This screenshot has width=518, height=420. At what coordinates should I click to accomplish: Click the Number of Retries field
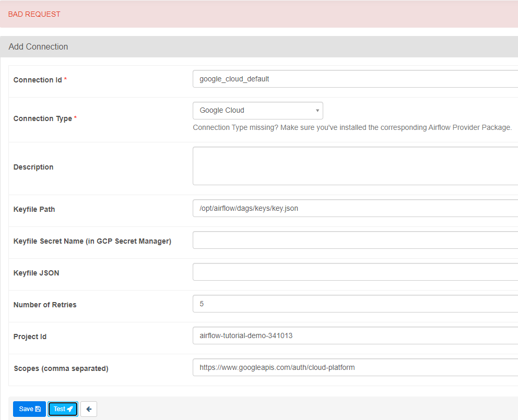point(355,304)
